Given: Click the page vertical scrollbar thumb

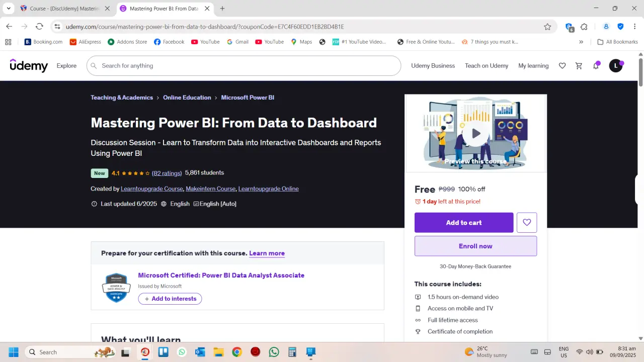Looking at the screenshot, I should tap(640, 73).
